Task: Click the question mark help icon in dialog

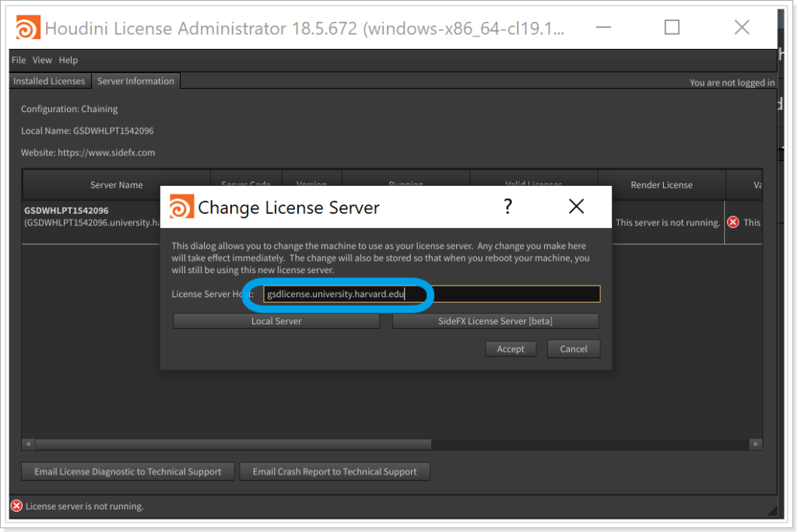Action: click(x=507, y=207)
